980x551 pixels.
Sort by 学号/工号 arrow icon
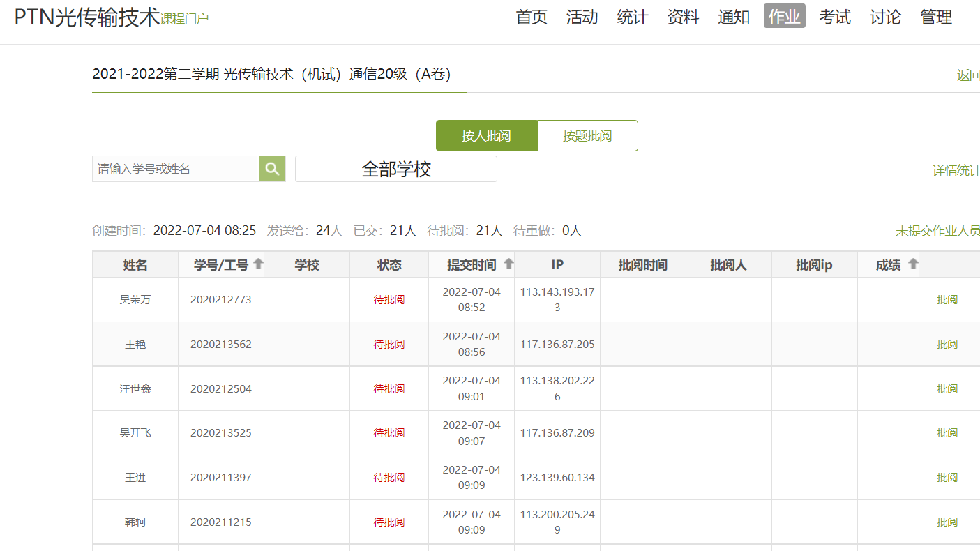point(258,264)
